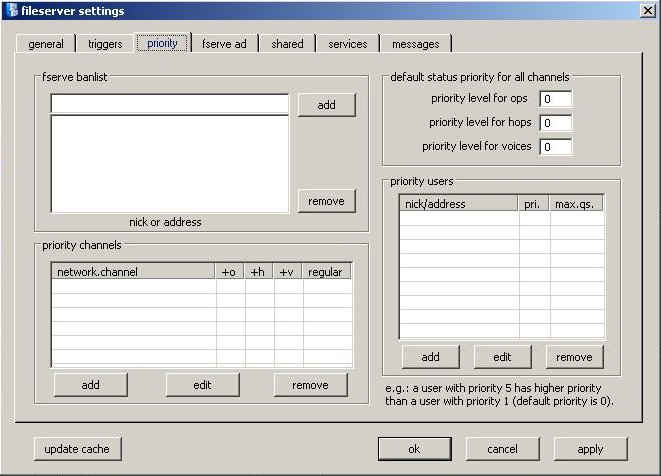The width and height of the screenshot is (661, 476).
Task: Click the +h column header
Action: (x=258, y=272)
